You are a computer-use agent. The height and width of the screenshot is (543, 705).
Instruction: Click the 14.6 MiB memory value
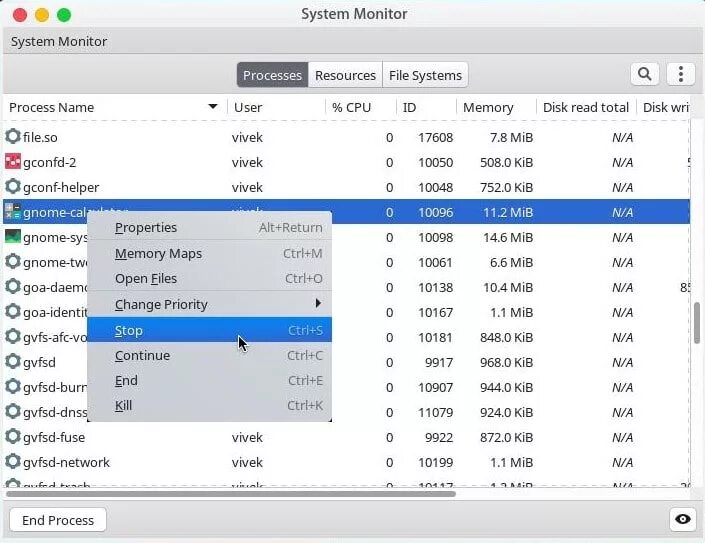point(508,237)
